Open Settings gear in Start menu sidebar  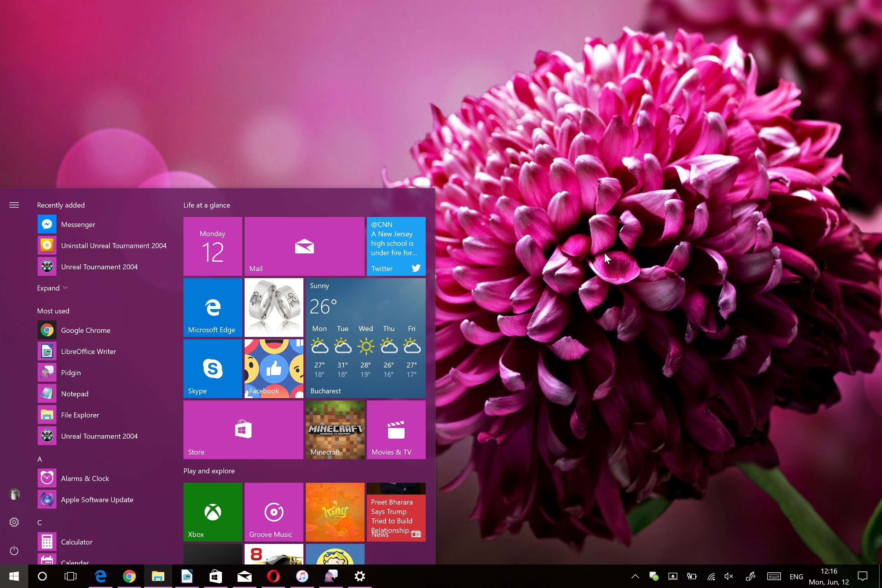[x=14, y=522]
